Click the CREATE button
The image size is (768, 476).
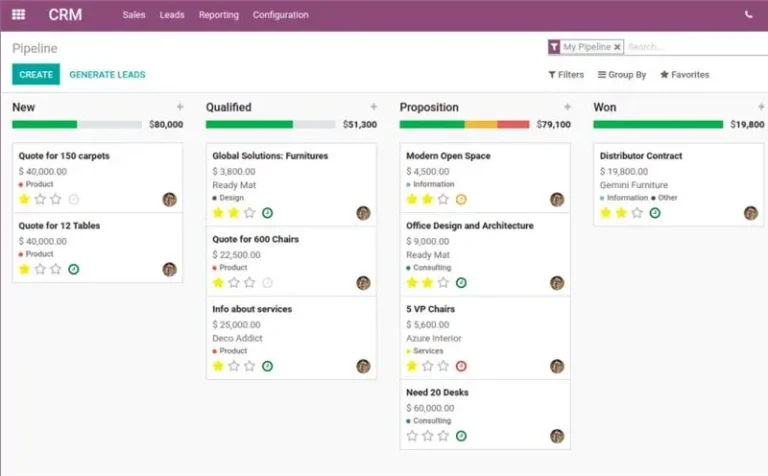[x=36, y=75]
